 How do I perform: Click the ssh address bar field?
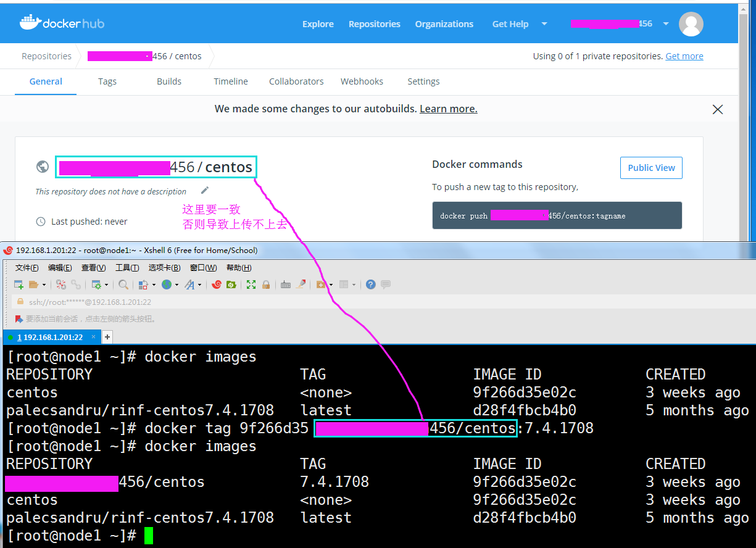coord(383,302)
